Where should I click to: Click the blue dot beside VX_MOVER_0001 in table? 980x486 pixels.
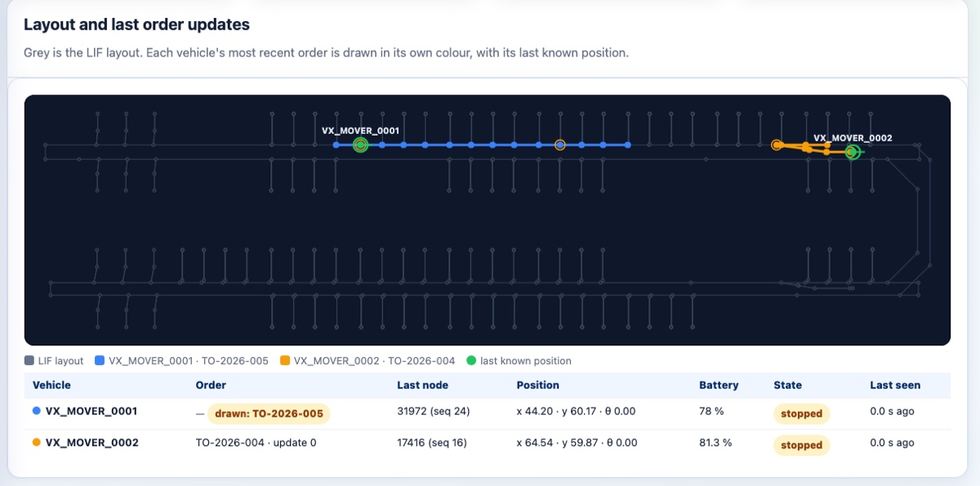[37, 411]
